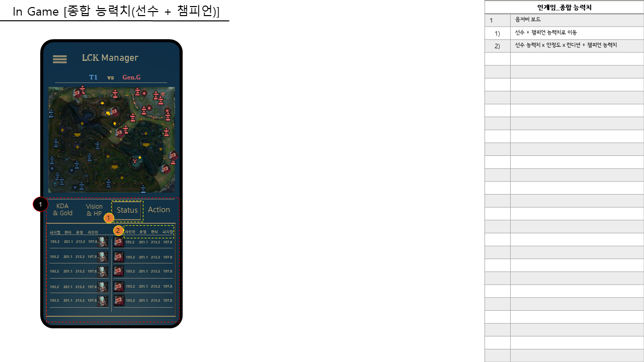Click the pink Baron pit marker on the minimap
This screenshot has height=362, width=644.
click(134, 161)
